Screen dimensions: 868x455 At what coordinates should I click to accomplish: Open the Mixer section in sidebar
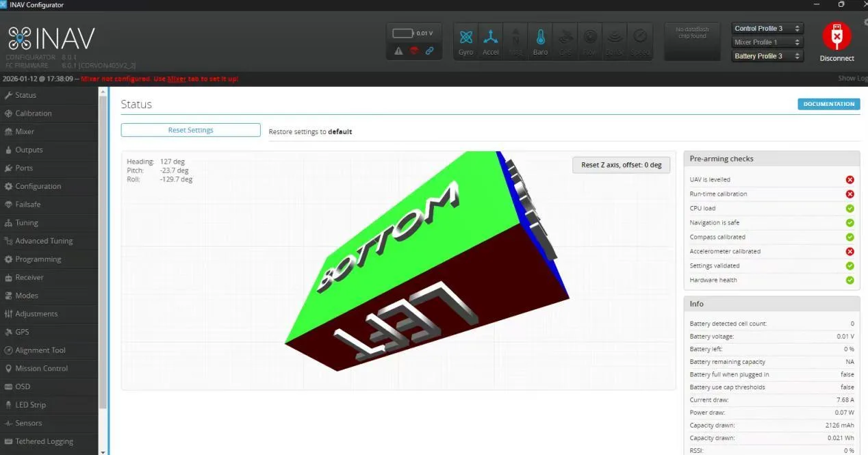point(49,131)
